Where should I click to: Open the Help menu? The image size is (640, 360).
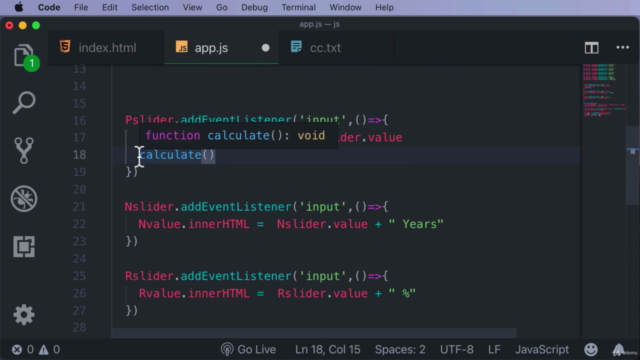tap(384, 7)
